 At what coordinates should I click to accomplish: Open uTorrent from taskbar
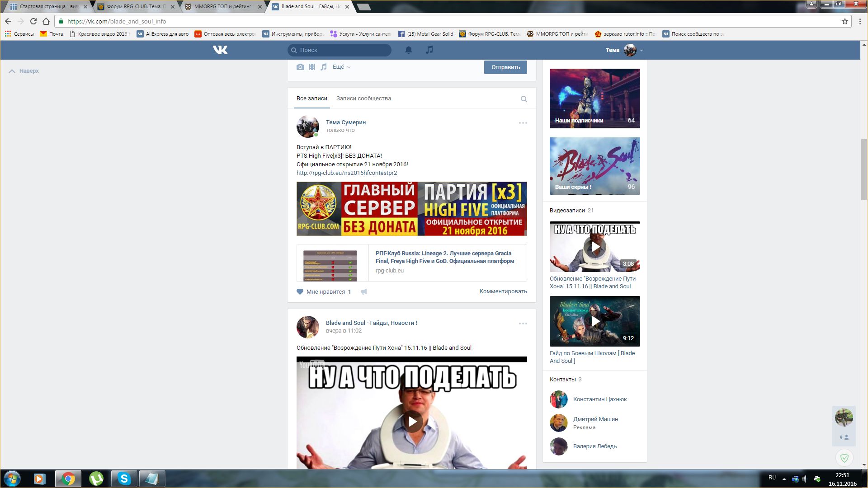96,479
